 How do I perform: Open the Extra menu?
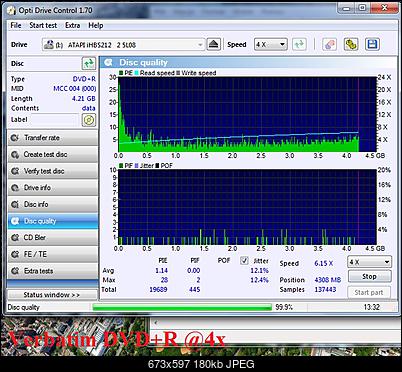point(73,25)
